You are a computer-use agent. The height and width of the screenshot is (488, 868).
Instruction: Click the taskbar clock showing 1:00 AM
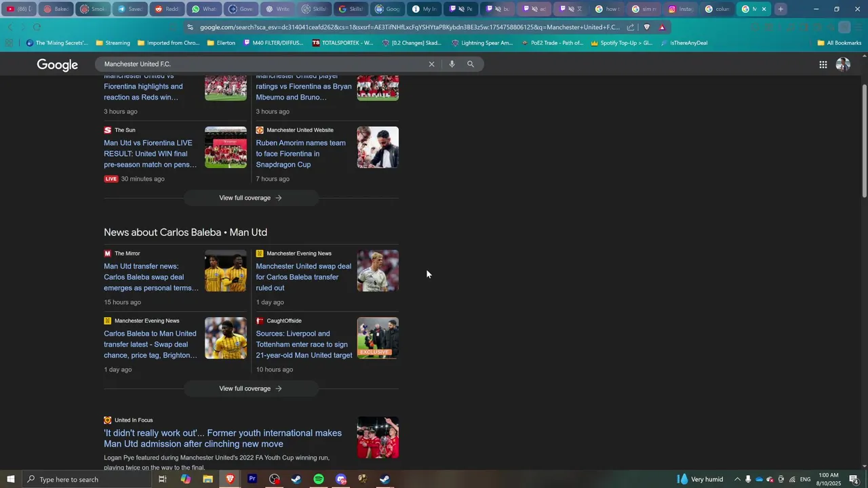click(x=829, y=479)
